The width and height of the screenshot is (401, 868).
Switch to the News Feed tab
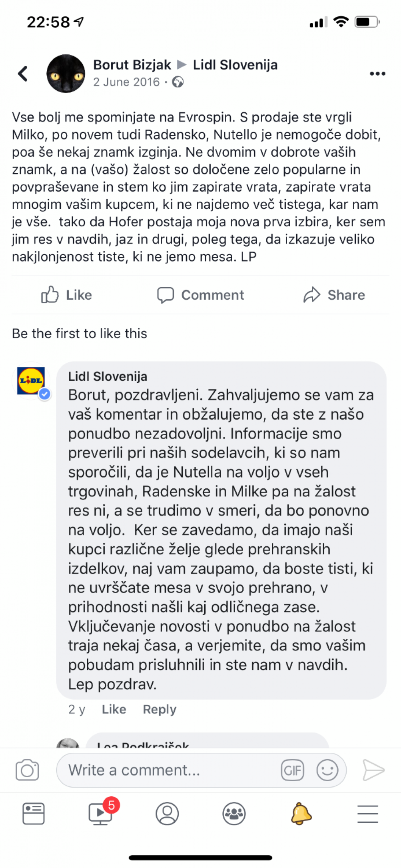coord(34,814)
